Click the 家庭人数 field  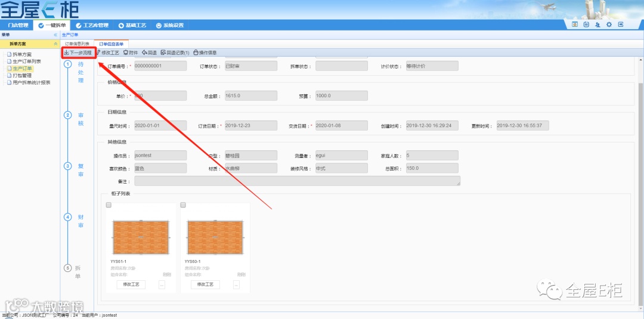click(432, 155)
